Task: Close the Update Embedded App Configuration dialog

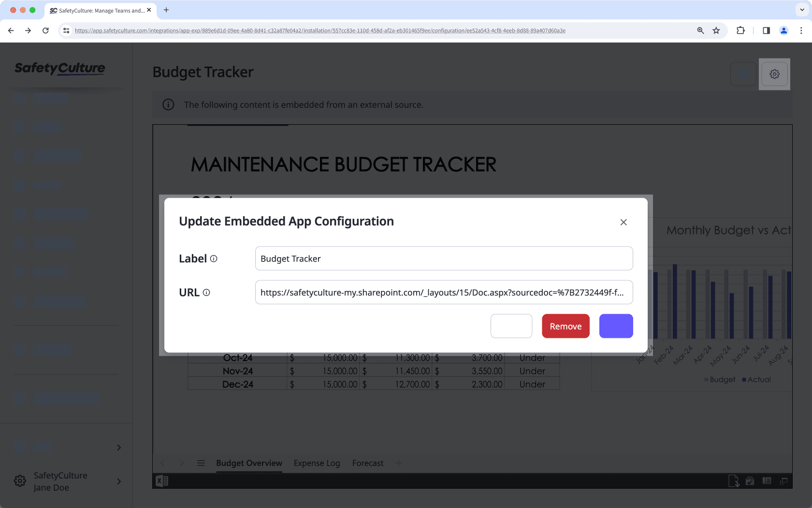Action: click(x=623, y=222)
